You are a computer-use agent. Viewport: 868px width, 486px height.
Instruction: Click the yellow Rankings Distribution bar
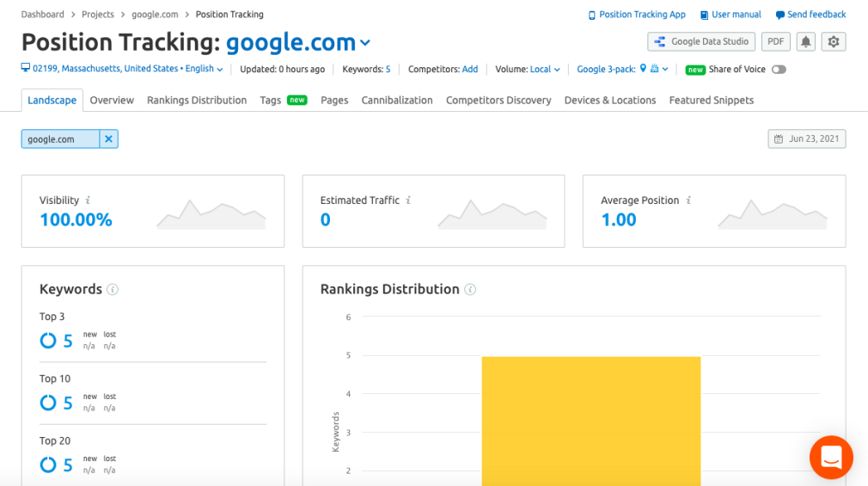(591, 421)
